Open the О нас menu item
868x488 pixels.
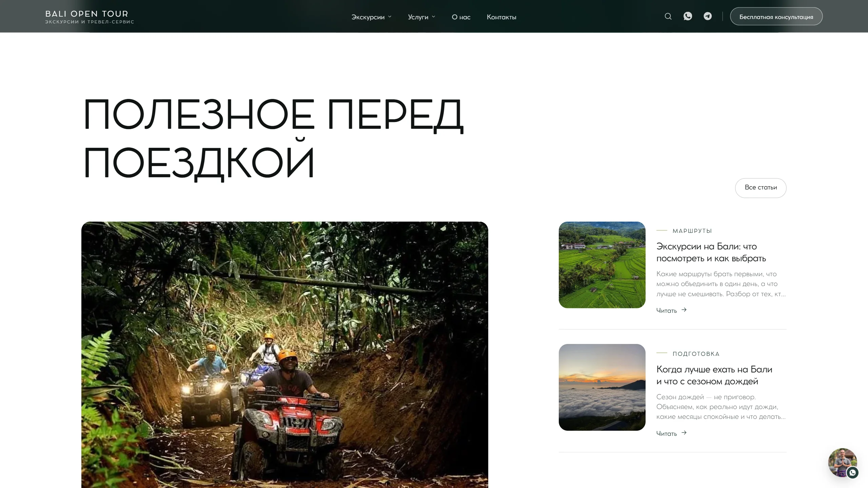pos(461,17)
